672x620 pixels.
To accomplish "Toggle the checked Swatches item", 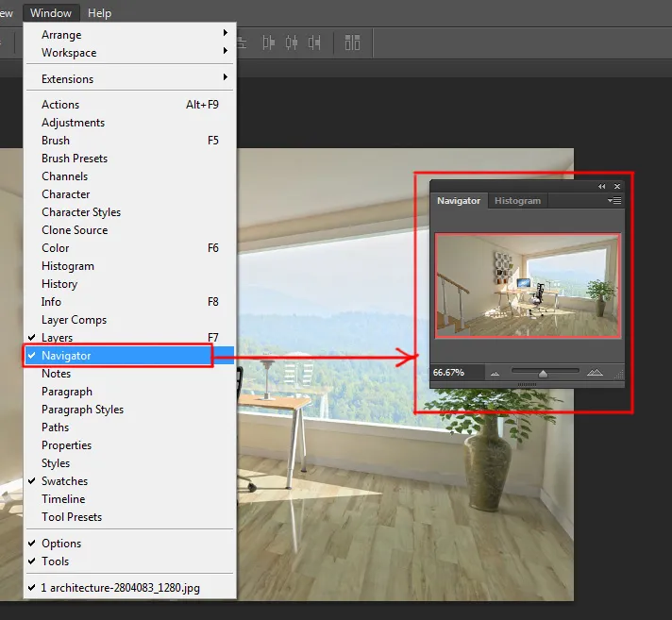I will tap(130, 481).
